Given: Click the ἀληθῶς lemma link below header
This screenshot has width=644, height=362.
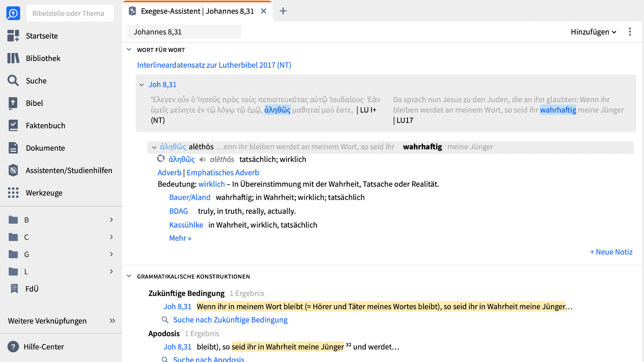Looking at the screenshot, I should (181, 160).
